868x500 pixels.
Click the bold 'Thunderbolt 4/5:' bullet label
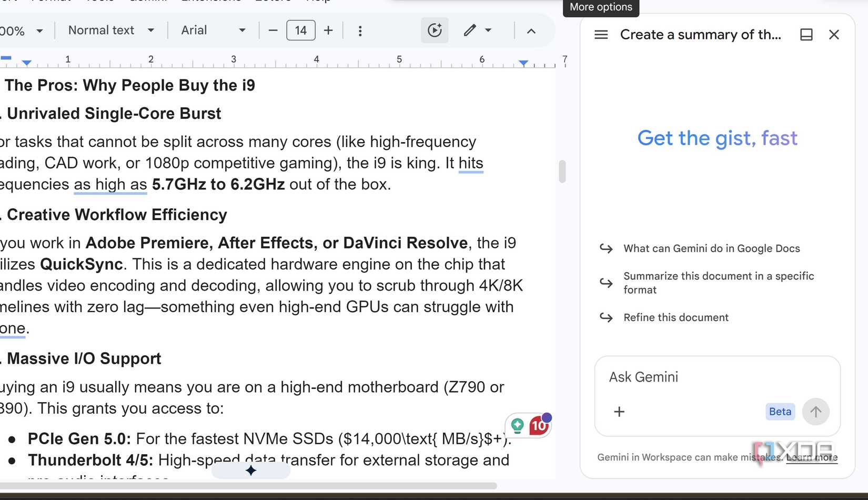coord(90,460)
